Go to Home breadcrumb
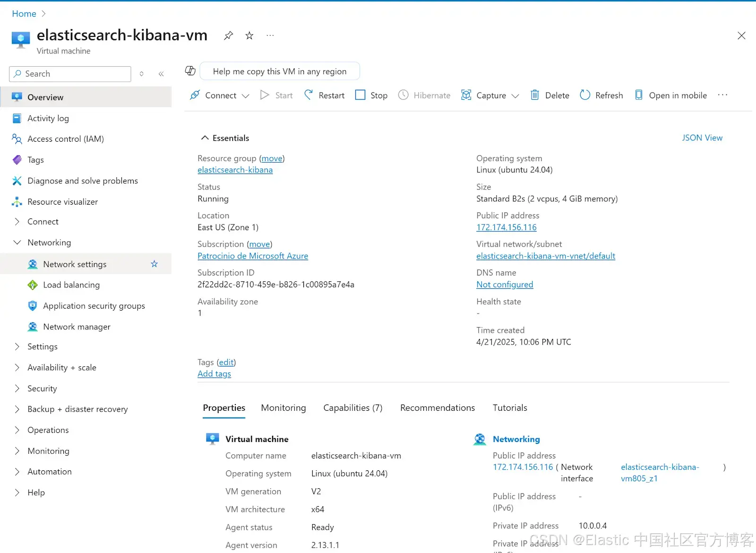 pyautogui.click(x=24, y=14)
